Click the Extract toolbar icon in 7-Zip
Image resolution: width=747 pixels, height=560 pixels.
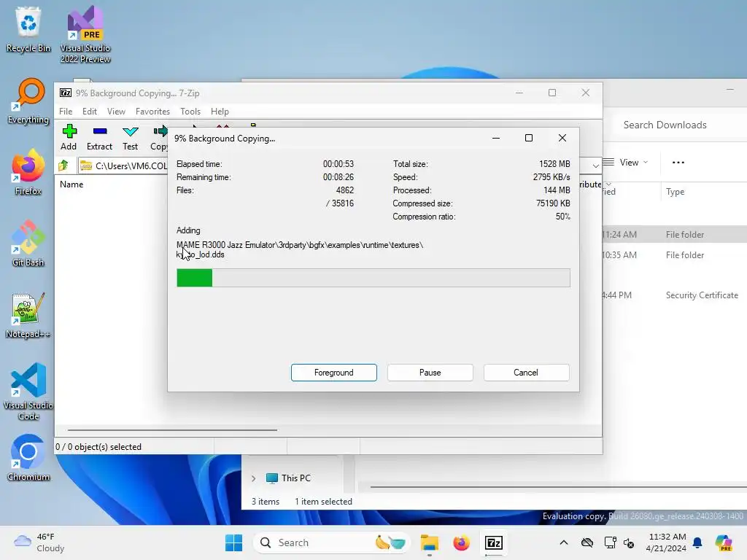pos(99,138)
